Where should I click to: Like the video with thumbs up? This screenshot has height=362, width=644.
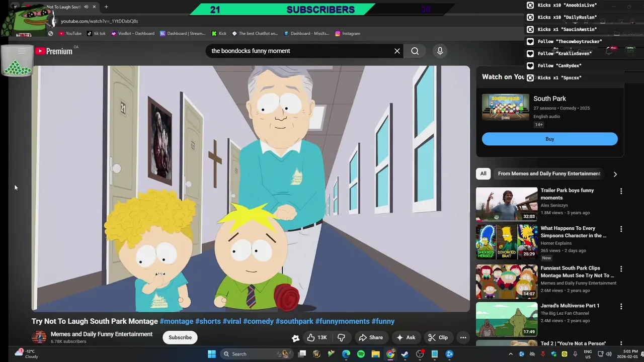pos(317,337)
